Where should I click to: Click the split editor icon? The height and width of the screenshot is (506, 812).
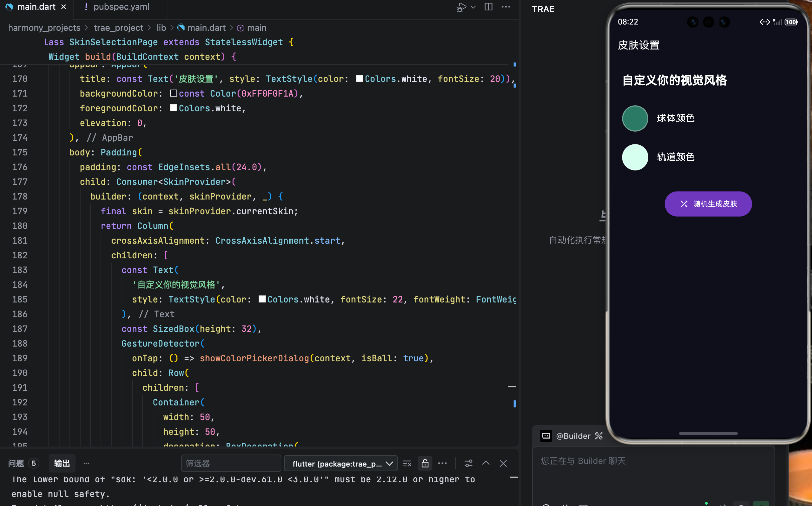pyautogui.click(x=488, y=7)
